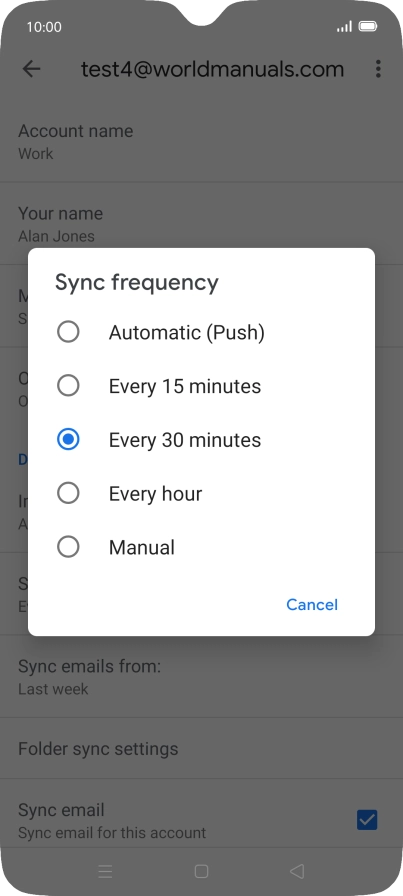Screen dimensions: 403x896
Task: Tap the signal strength icon
Action: click(344, 26)
